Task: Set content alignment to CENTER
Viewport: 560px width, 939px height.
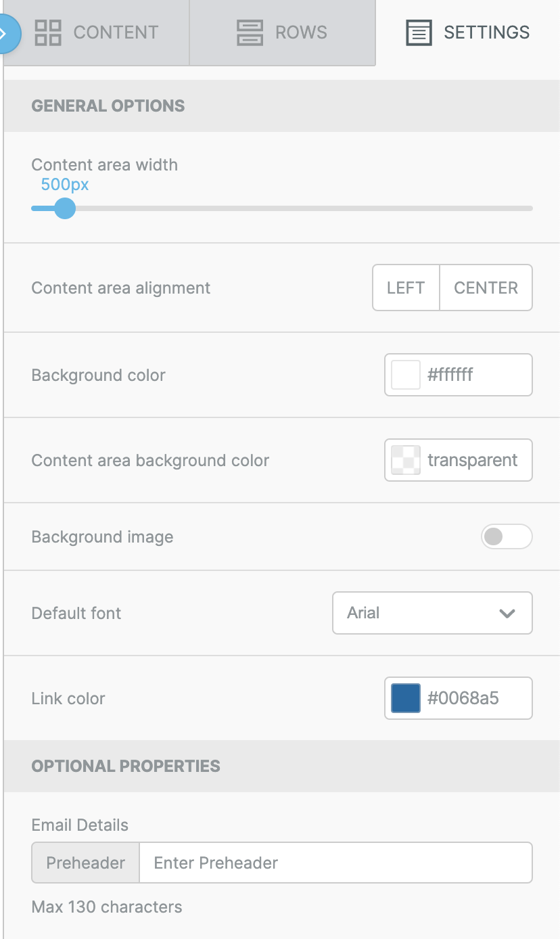Action: coord(486,288)
